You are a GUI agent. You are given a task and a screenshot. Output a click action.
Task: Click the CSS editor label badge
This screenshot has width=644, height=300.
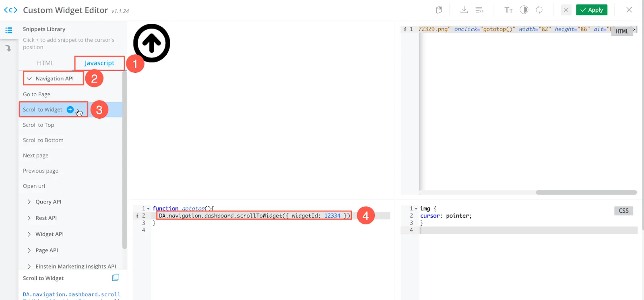tap(623, 211)
